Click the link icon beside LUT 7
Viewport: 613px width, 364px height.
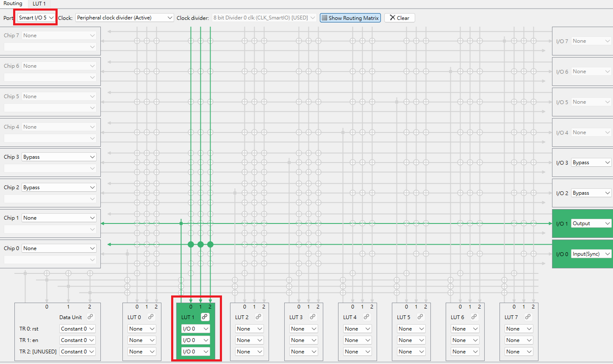click(x=528, y=317)
